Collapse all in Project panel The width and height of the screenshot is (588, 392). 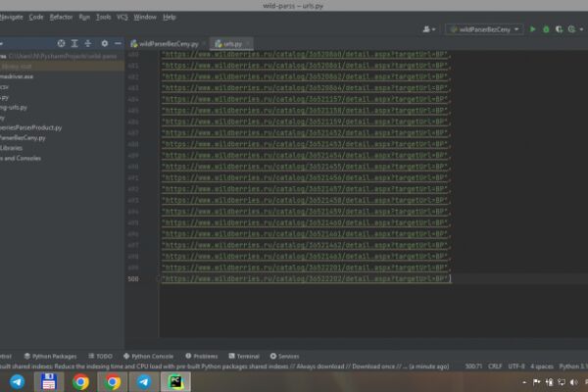(88, 43)
